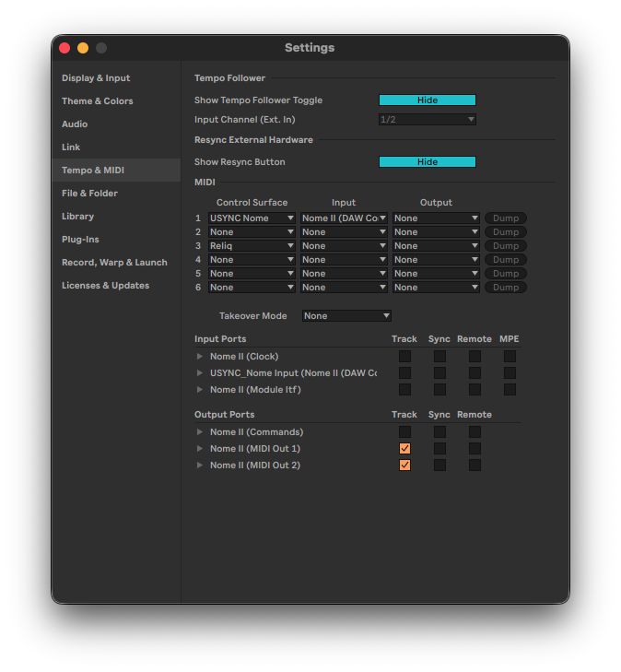
Task: Enable Track for Nome II (Commands) output
Action: [404, 432]
